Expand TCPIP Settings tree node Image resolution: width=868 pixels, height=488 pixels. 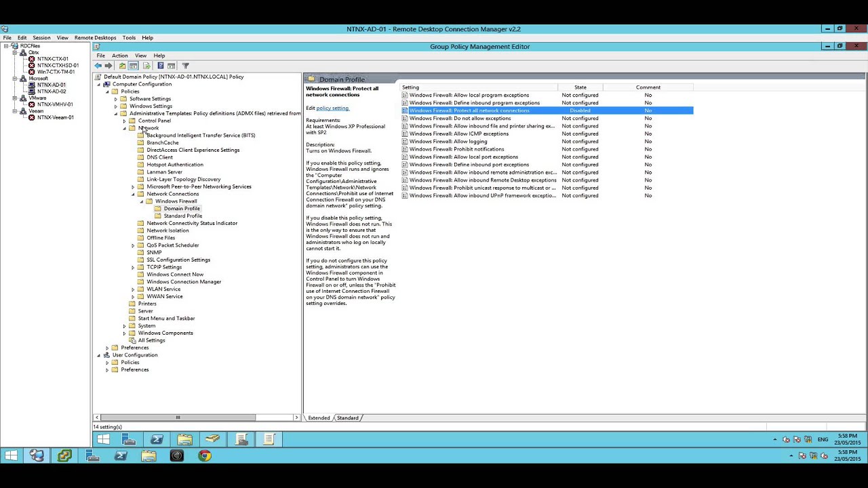133,267
